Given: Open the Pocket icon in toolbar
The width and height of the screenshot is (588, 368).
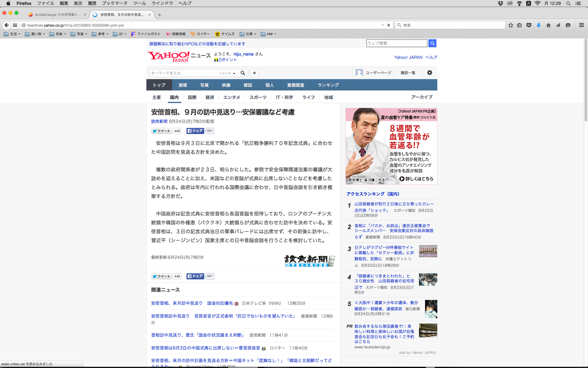Looking at the screenshot, I should (529, 25).
